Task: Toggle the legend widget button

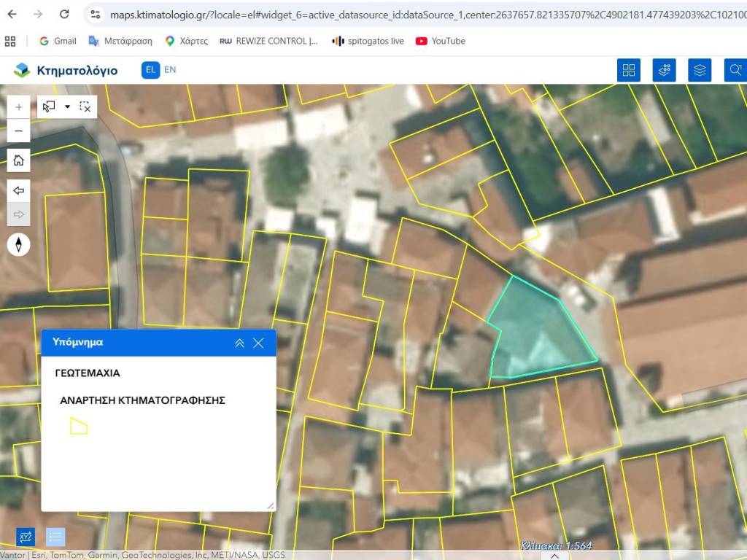Action: coord(55,537)
